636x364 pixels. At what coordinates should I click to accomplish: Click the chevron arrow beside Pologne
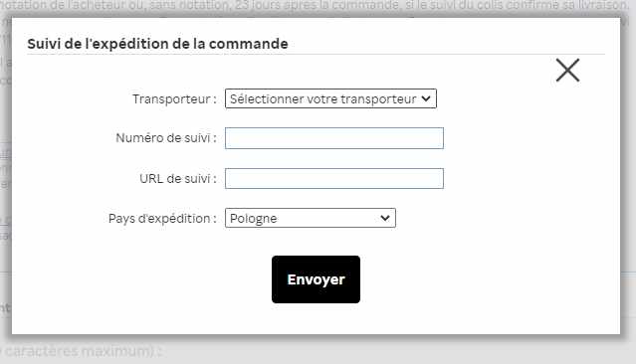point(385,218)
